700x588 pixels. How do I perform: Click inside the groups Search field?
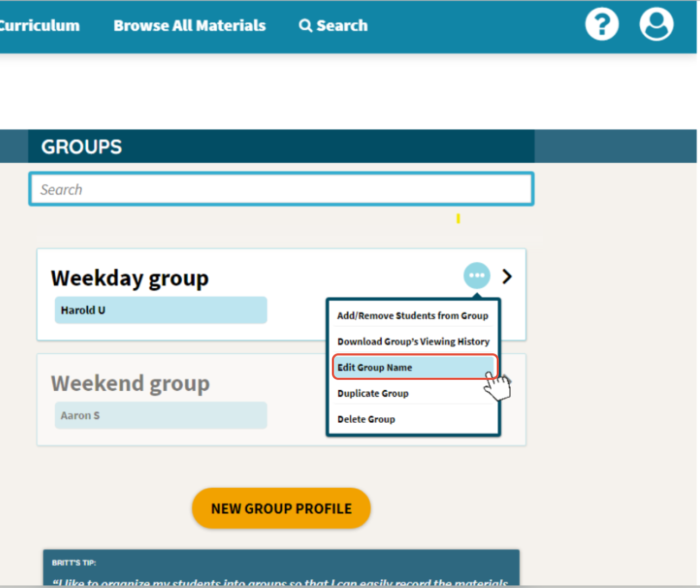tap(281, 189)
